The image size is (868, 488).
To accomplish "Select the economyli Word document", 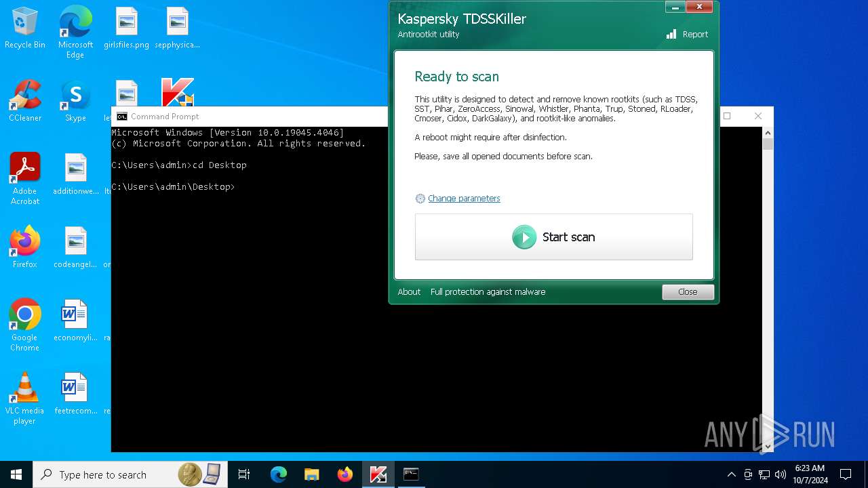I will pyautogui.click(x=75, y=321).
